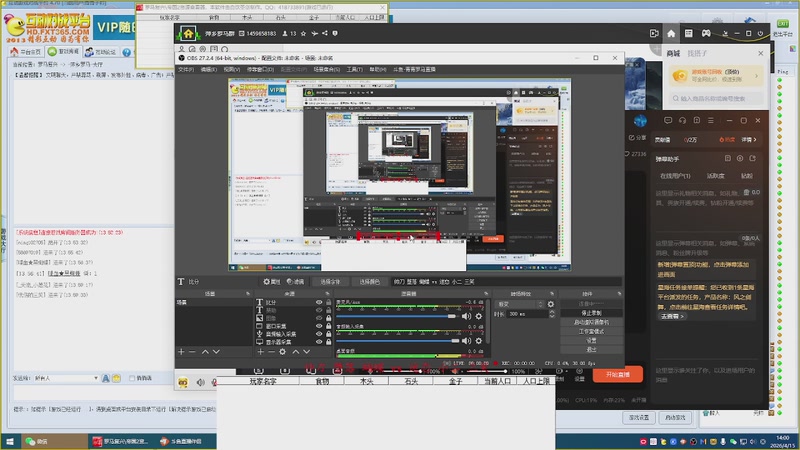Open the scene transition settings gear

click(551, 304)
